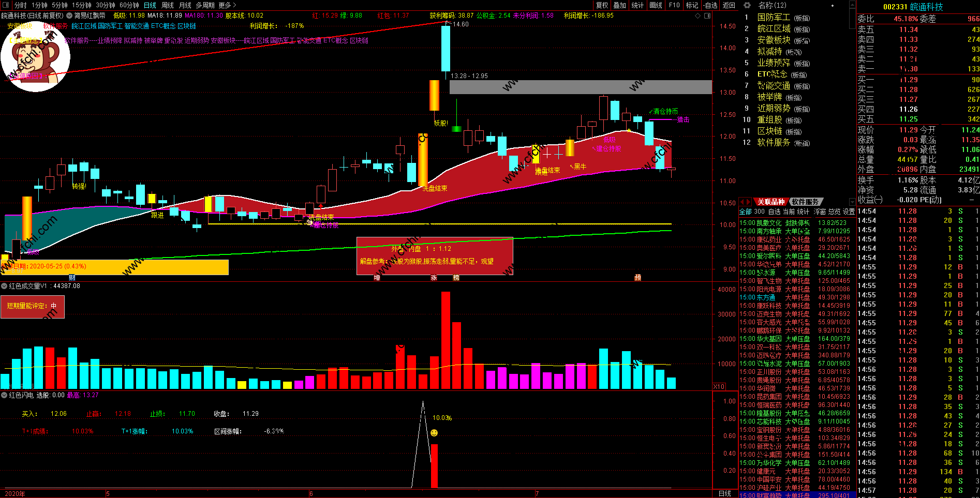Open the 画线 drawing tools

[x=656, y=5]
